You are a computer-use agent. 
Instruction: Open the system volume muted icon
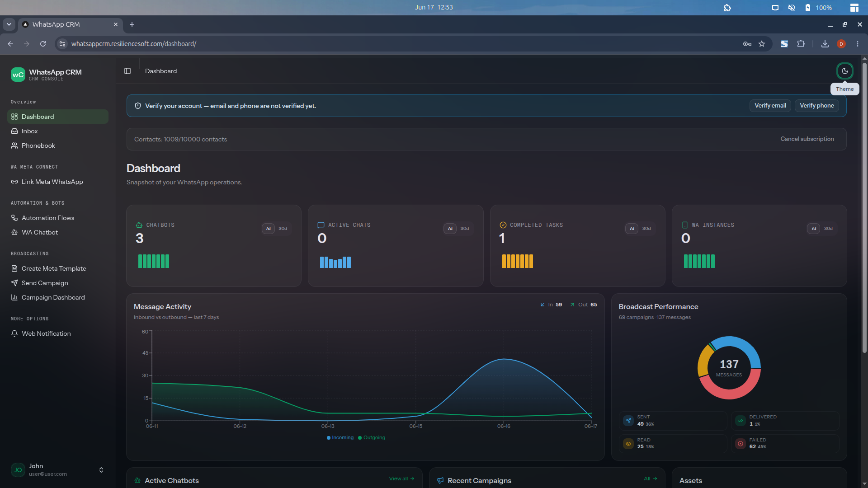coord(792,8)
